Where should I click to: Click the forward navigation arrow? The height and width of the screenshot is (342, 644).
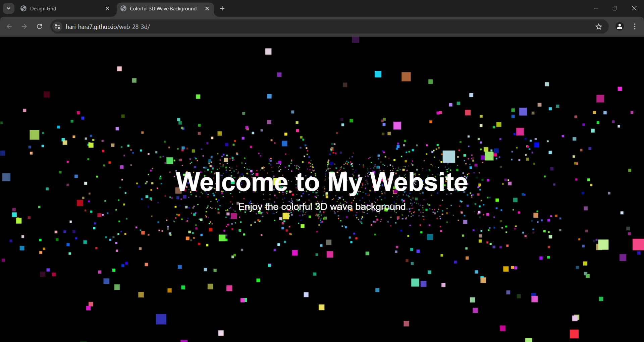pos(24,26)
